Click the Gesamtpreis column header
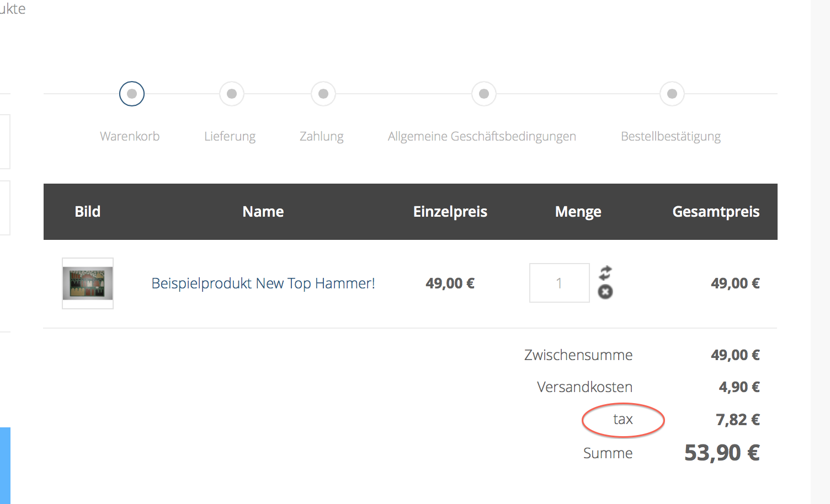The width and height of the screenshot is (830, 504). pos(716,212)
